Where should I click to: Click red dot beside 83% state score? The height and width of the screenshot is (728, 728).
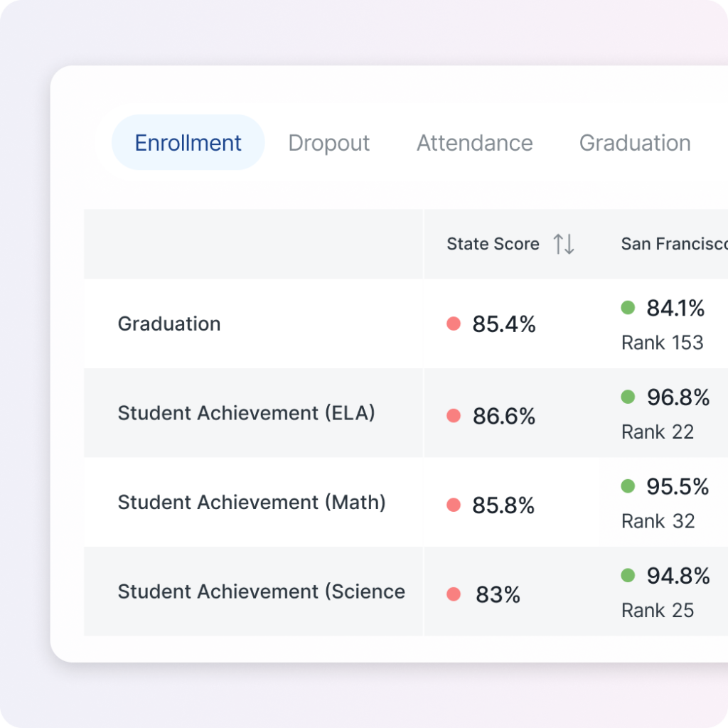[x=454, y=594]
